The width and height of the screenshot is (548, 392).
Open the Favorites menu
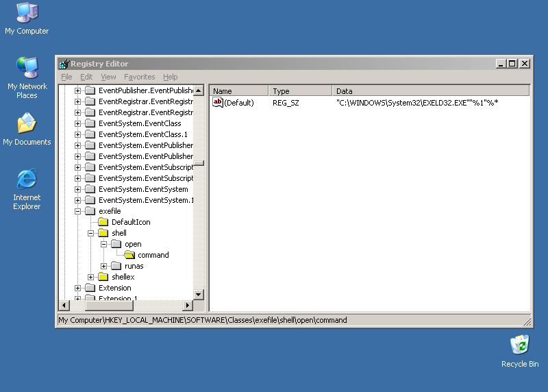(139, 77)
